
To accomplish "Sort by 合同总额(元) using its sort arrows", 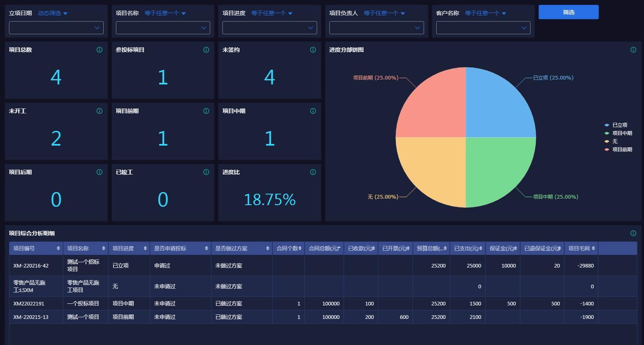I will click(x=339, y=248).
